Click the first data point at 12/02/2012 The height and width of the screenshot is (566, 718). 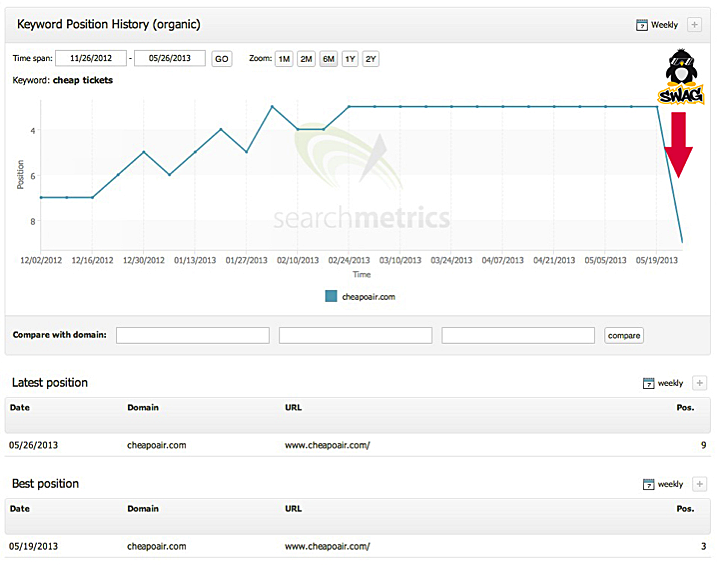click(41, 197)
